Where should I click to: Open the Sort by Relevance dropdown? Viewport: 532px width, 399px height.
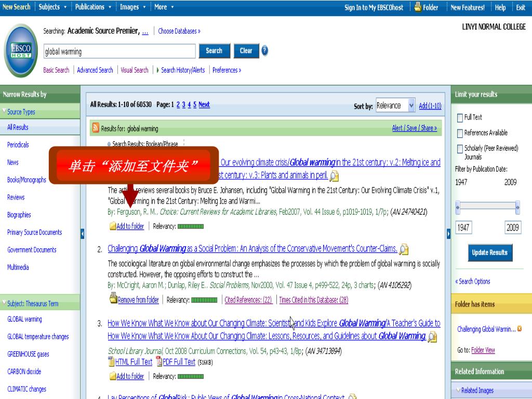tap(395, 105)
